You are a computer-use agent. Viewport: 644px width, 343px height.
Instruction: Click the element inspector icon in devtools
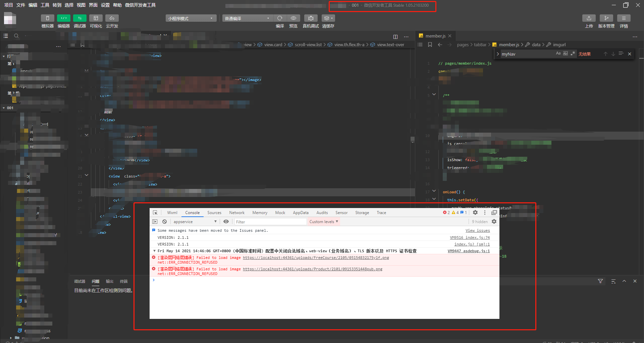coord(155,213)
